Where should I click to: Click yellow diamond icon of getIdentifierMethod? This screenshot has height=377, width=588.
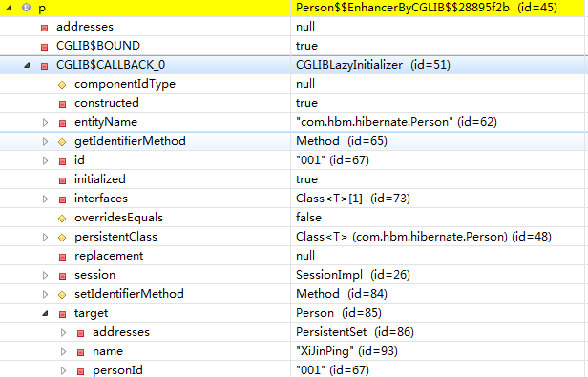62,142
